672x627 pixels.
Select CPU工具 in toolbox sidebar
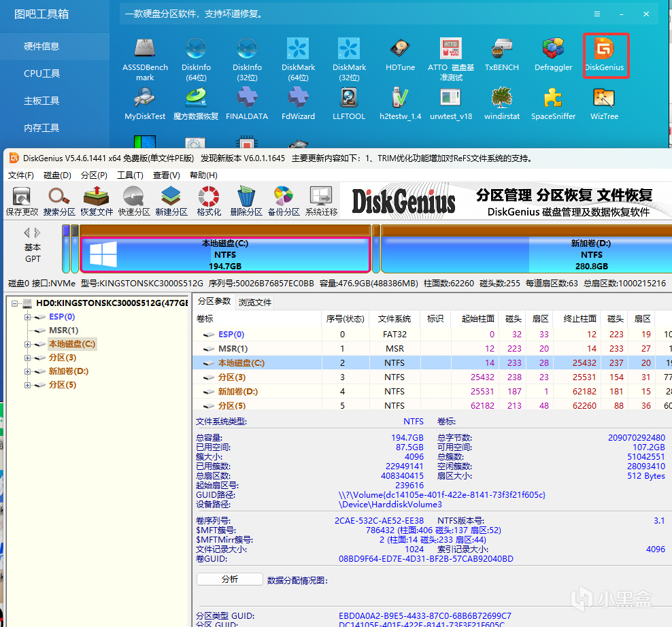54,73
